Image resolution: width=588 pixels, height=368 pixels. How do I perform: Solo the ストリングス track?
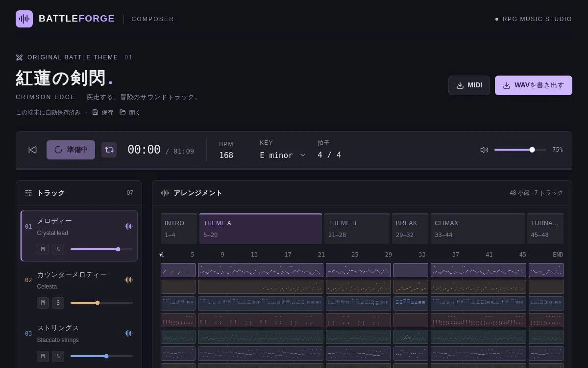(58, 356)
